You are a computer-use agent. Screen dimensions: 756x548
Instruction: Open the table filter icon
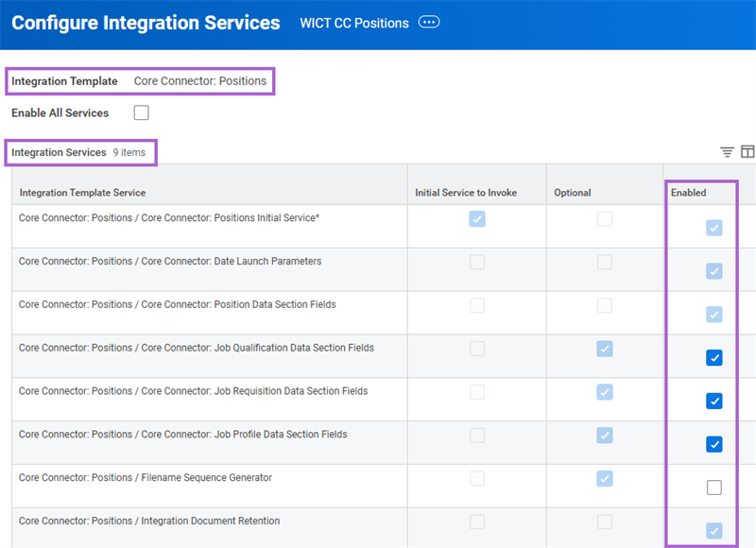tap(727, 152)
